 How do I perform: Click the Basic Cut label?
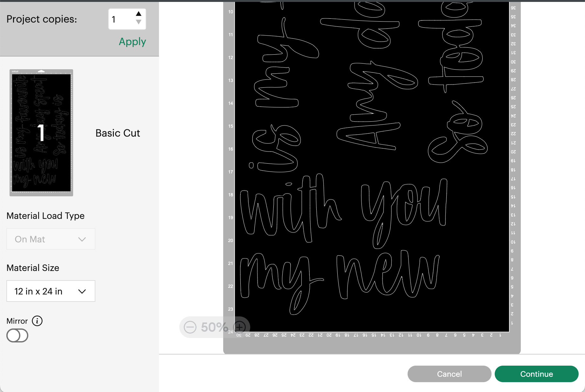[118, 133]
